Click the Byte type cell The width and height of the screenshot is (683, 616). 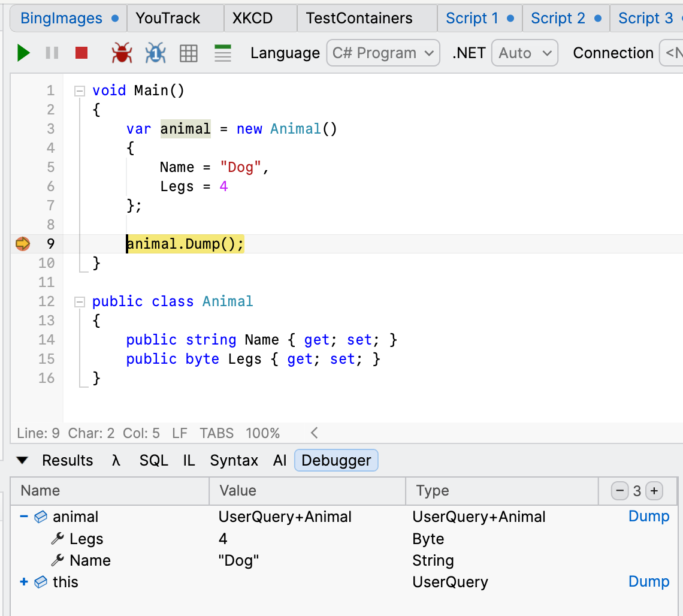(x=428, y=539)
